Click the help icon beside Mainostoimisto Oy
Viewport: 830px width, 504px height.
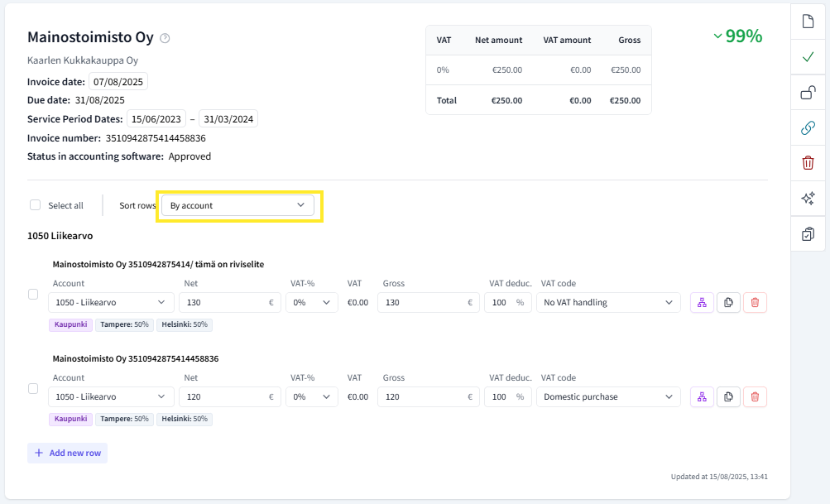coord(165,38)
